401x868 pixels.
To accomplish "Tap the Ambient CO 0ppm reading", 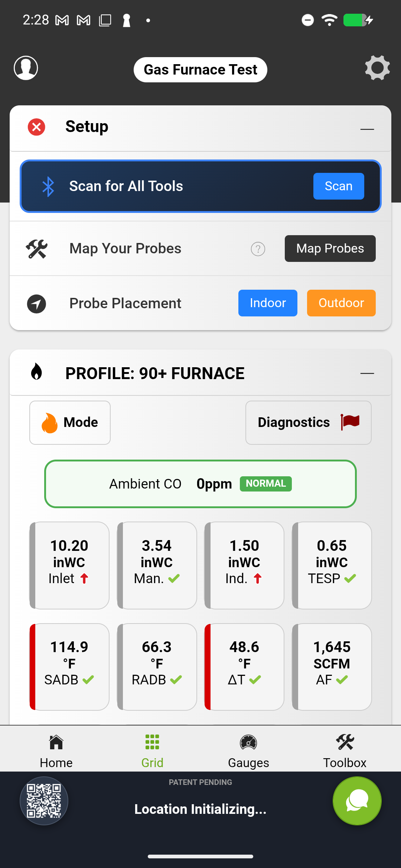I will point(200,484).
